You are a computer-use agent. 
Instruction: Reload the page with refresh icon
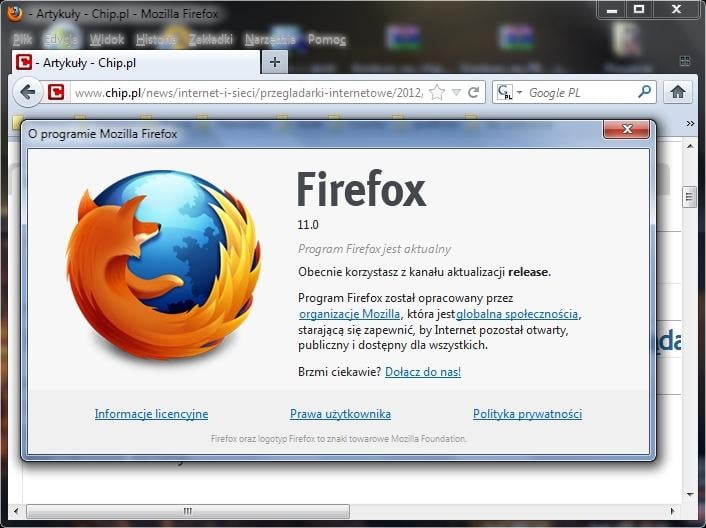pyautogui.click(x=473, y=92)
